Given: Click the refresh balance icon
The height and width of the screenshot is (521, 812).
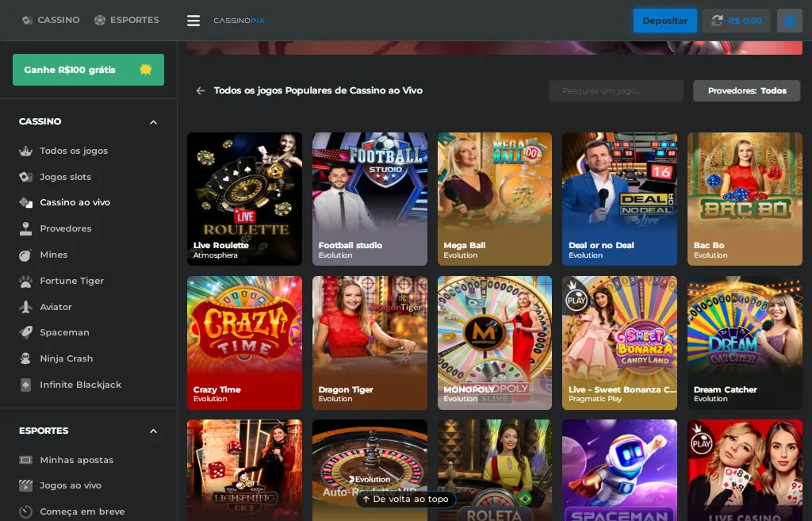Looking at the screenshot, I should tap(717, 21).
